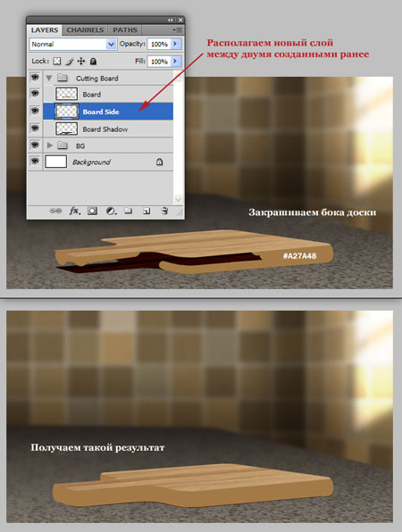Collapse the panel with double arrows
This screenshot has height=532, width=402.
click(x=171, y=20)
